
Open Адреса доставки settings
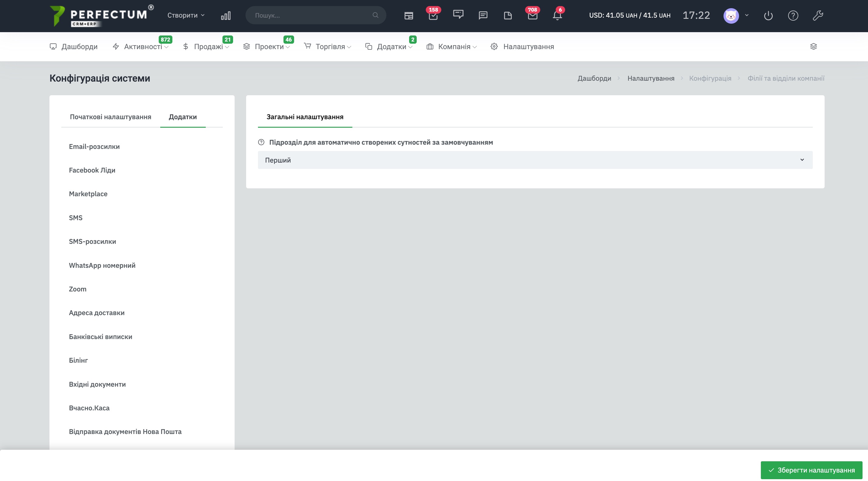pos(97,313)
